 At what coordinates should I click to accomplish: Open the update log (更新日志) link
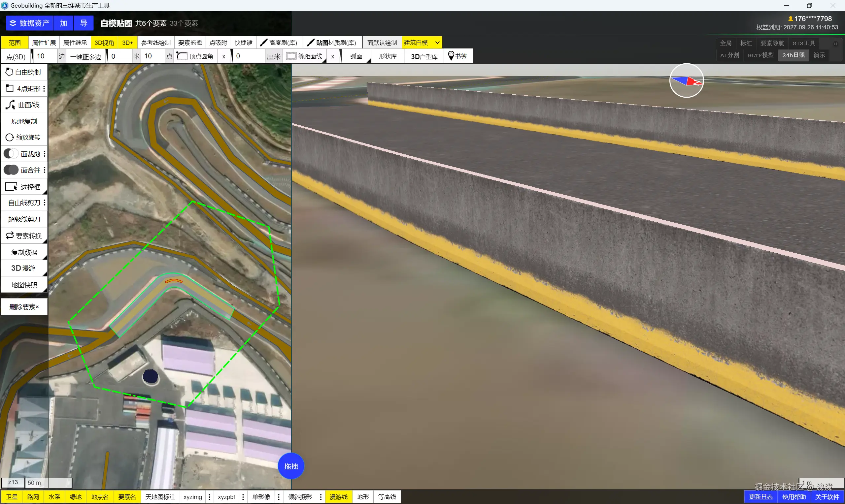tap(760, 497)
